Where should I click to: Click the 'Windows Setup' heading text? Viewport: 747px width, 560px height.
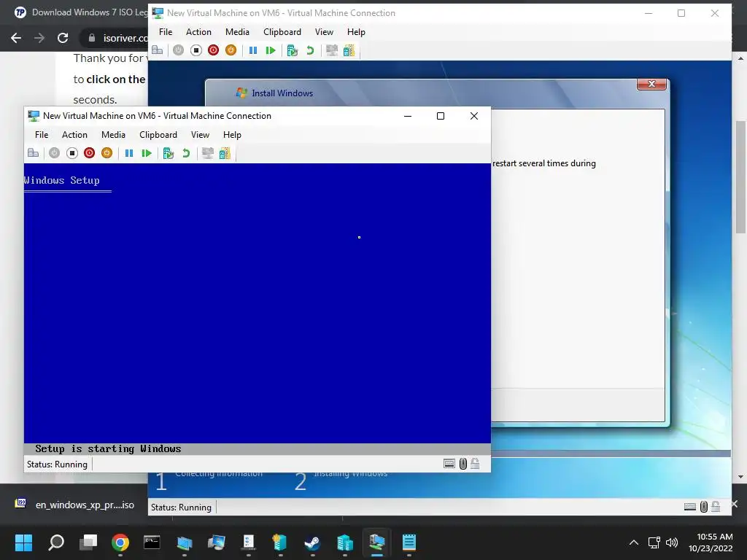click(62, 181)
